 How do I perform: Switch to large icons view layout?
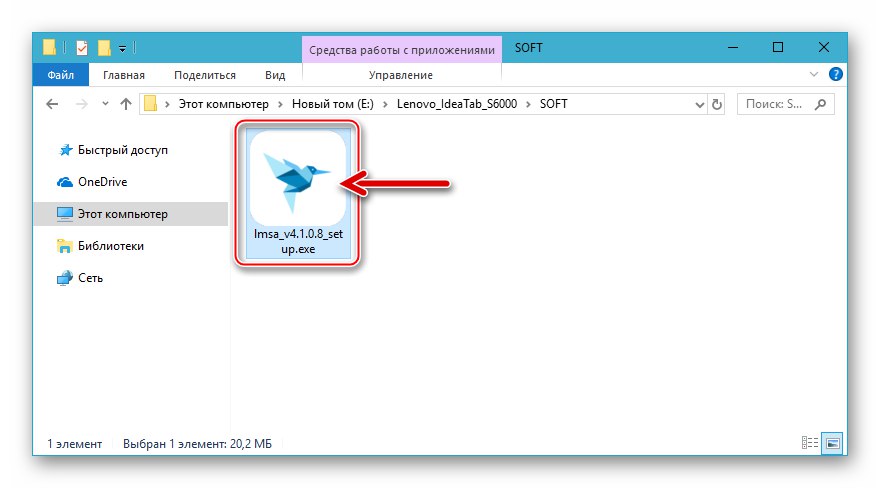pyautogui.click(x=833, y=443)
